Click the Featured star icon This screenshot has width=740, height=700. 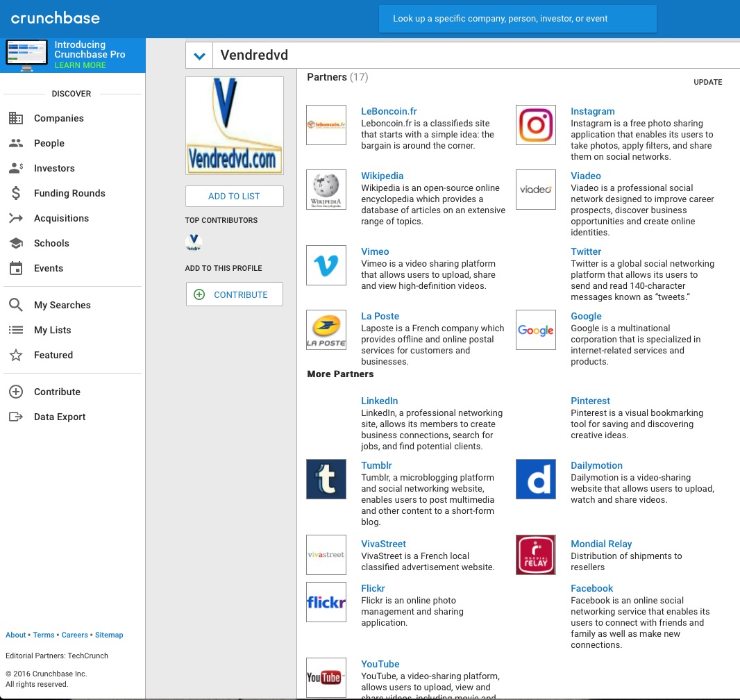[x=16, y=355]
